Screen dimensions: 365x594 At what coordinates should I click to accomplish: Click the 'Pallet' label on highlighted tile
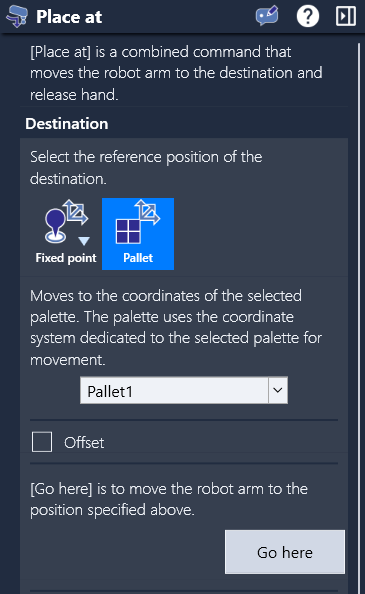[138, 258]
